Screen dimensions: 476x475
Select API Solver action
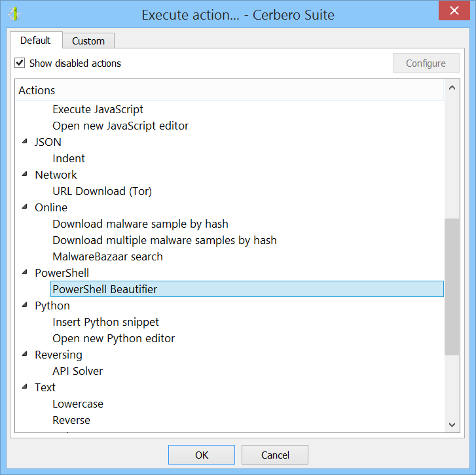(78, 372)
